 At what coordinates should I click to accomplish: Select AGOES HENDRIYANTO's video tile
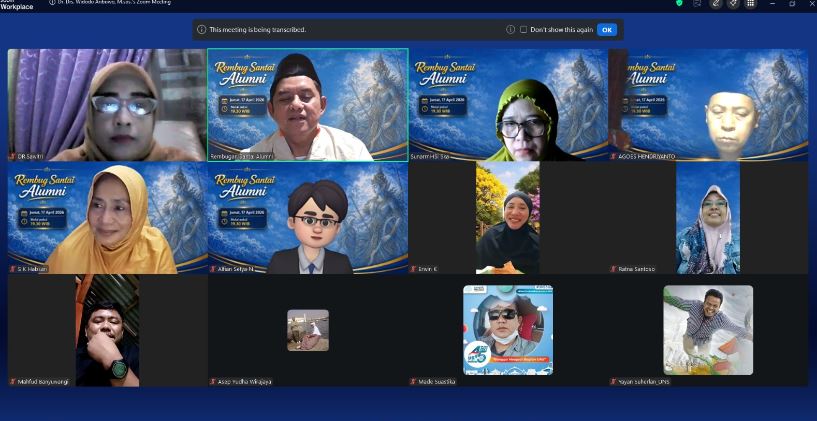pos(709,105)
